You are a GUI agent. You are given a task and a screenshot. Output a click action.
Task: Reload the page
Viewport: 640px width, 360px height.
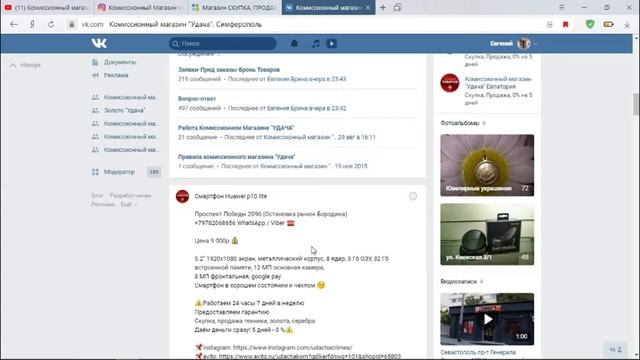click(51, 24)
